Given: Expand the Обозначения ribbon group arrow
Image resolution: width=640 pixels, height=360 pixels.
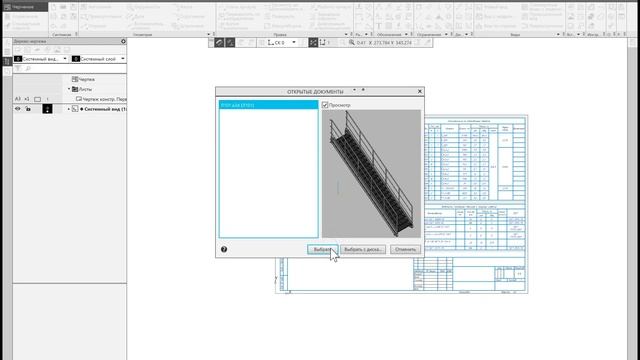Looking at the screenshot, I should pyautogui.click(x=406, y=35).
